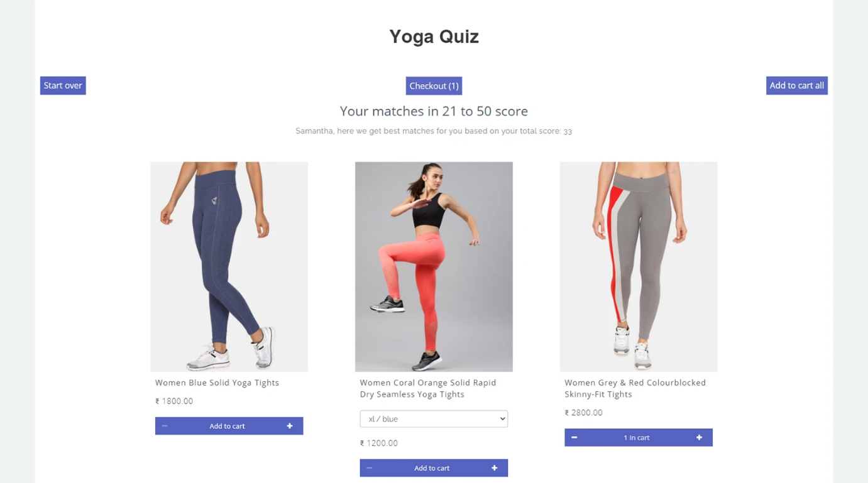This screenshot has width=868, height=483.
Task: Click plus icon for Blue Solid Yoga Tights
Action: (290, 426)
